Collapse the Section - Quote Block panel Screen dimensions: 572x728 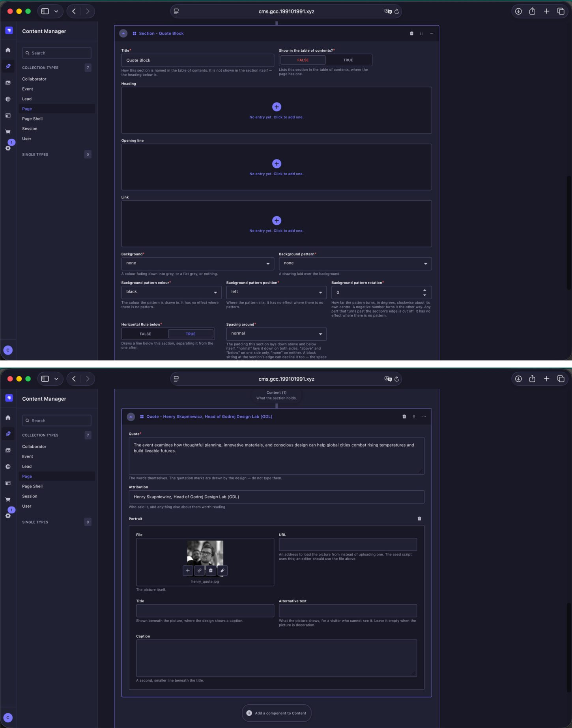[x=123, y=34]
